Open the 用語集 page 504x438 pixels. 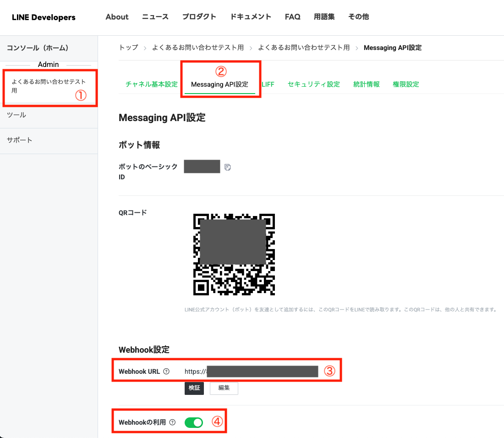(x=324, y=17)
